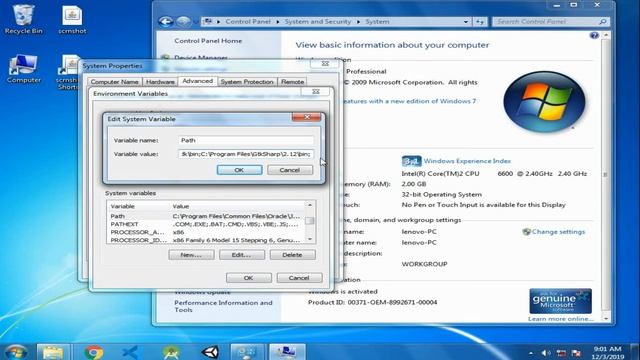Cancel the Environment Variables dialog

point(299,278)
